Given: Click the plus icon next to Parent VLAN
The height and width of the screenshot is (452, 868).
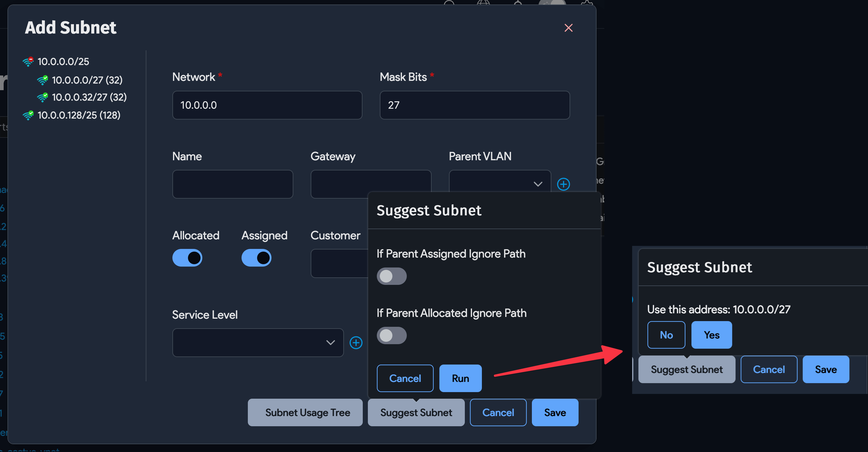Looking at the screenshot, I should [x=564, y=184].
